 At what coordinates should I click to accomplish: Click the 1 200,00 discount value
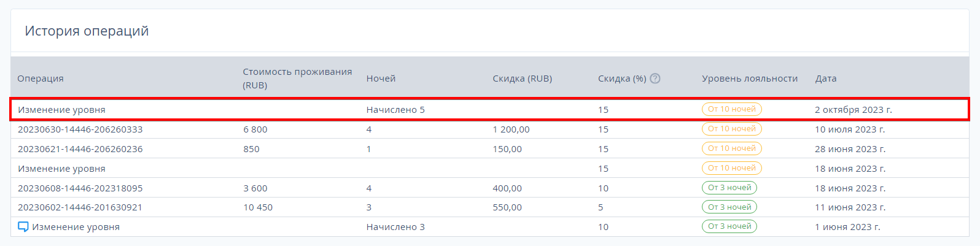coord(511,129)
